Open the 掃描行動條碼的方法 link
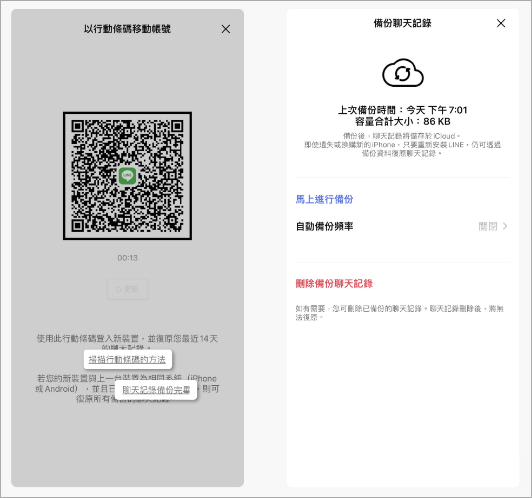The width and height of the screenshot is (532, 498). [x=127, y=360]
